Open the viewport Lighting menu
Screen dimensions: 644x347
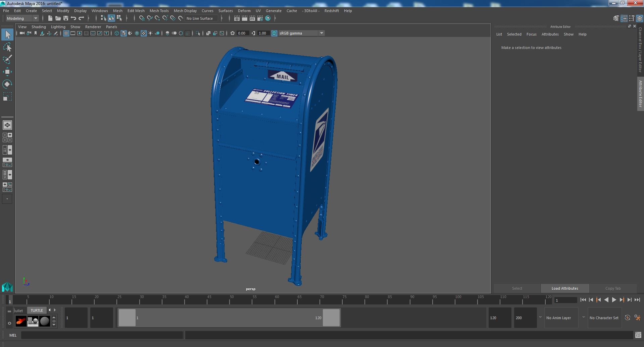click(58, 27)
